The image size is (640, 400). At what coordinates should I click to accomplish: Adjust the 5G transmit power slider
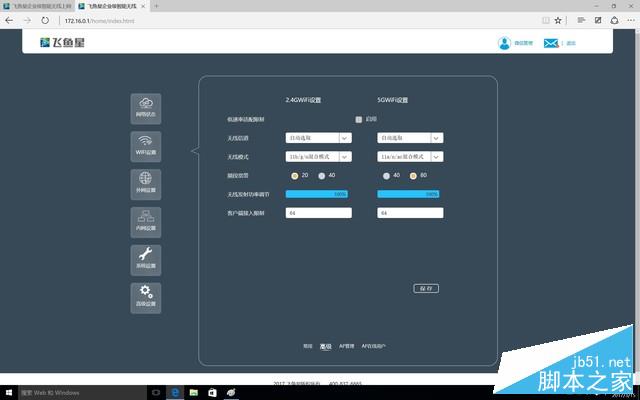408,194
